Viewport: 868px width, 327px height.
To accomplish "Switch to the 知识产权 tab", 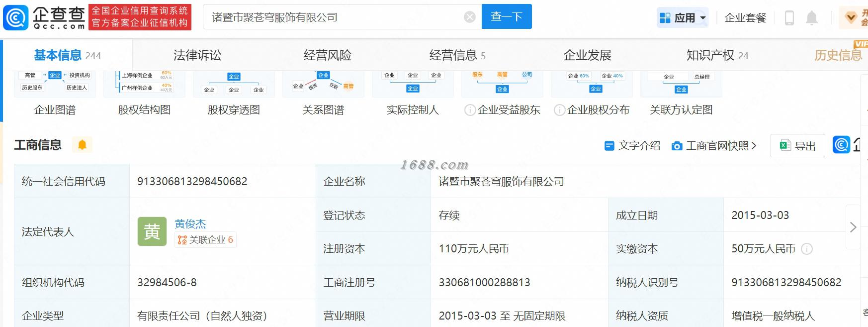I will [x=717, y=55].
